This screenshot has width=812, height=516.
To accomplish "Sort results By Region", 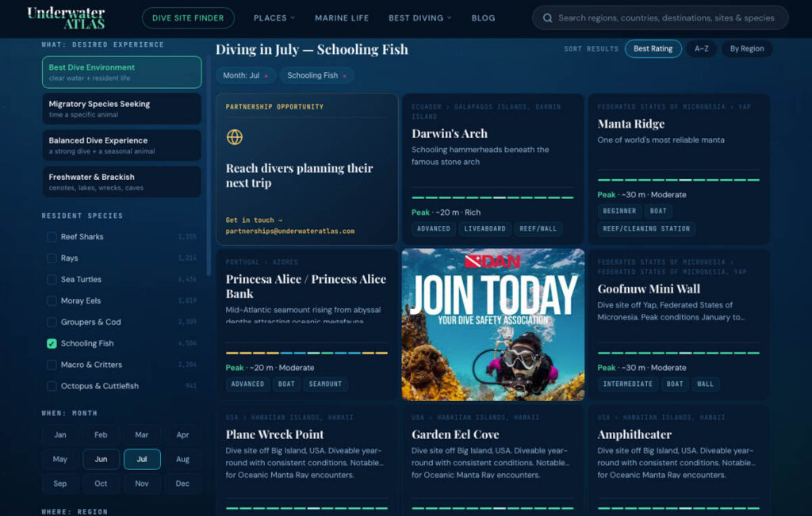I will (747, 48).
